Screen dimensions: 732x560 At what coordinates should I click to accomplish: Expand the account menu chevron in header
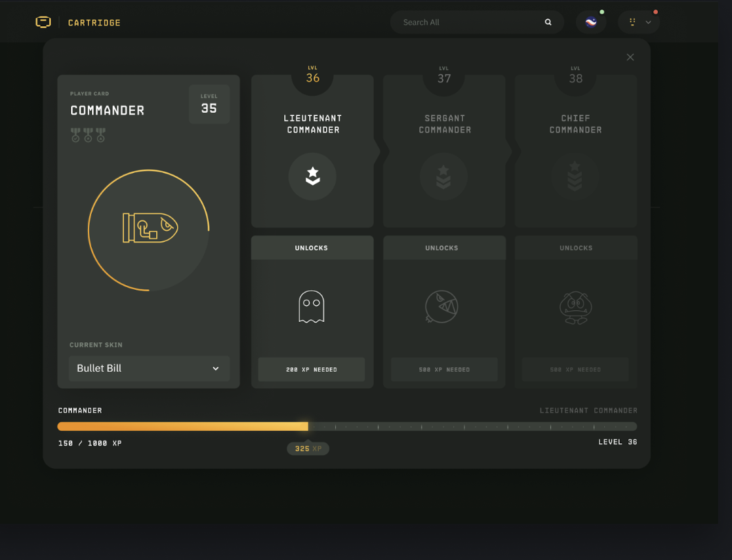648,22
